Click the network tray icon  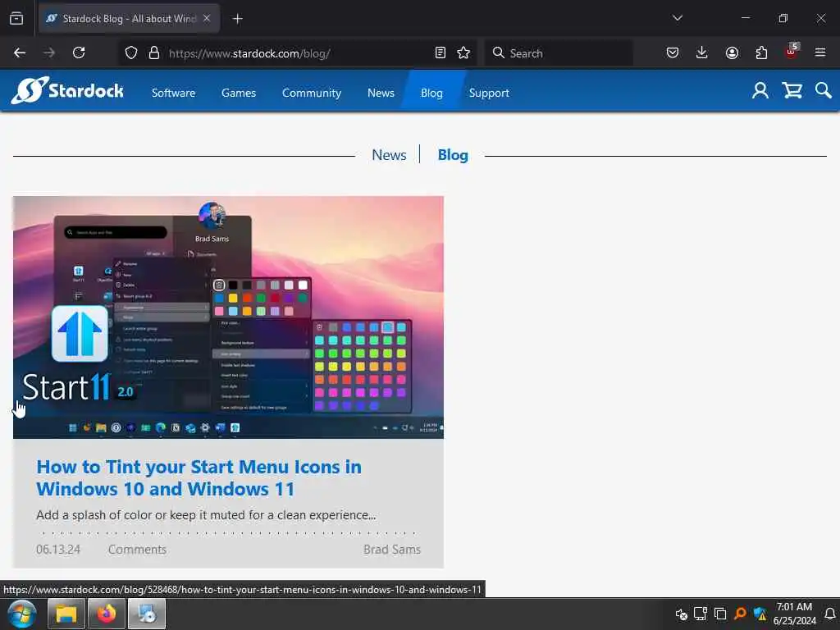[x=701, y=614]
